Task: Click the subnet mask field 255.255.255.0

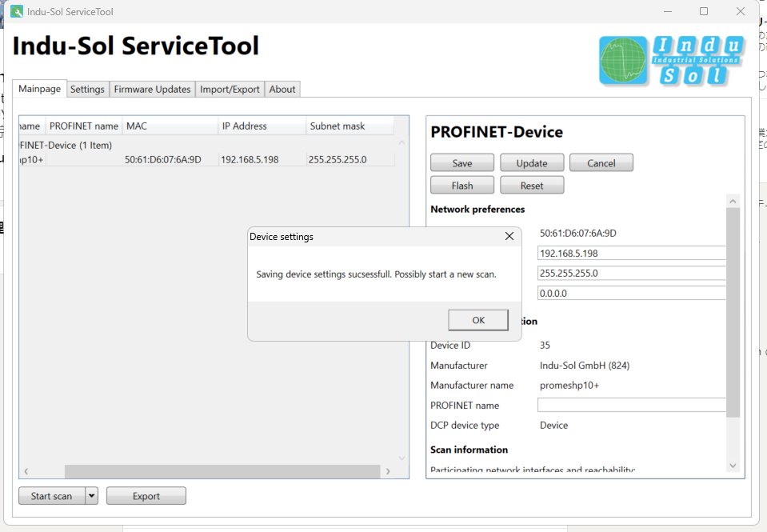Action: point(632,273)
